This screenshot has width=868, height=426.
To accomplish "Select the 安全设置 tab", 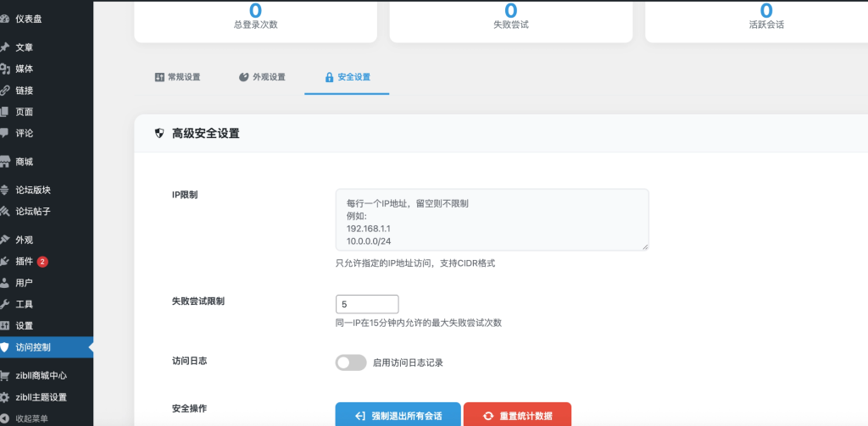I will (x=347, y=77).
